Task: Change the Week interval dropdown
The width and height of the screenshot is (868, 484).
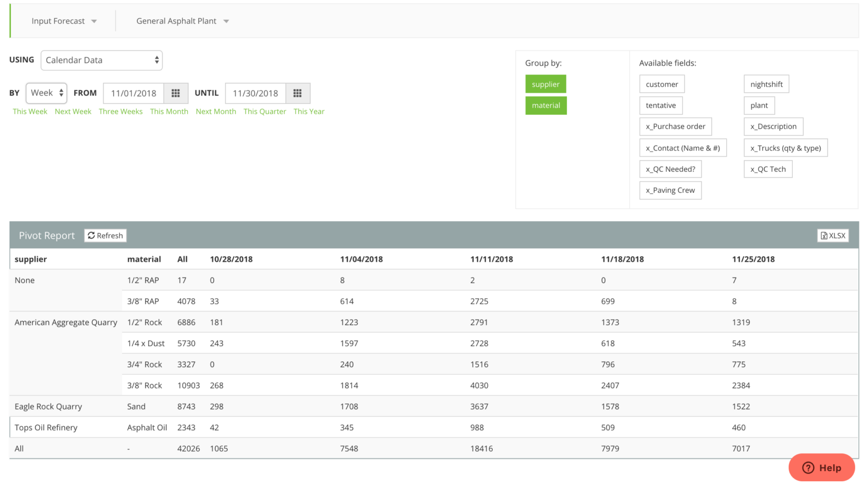Action: coord(46,93)
